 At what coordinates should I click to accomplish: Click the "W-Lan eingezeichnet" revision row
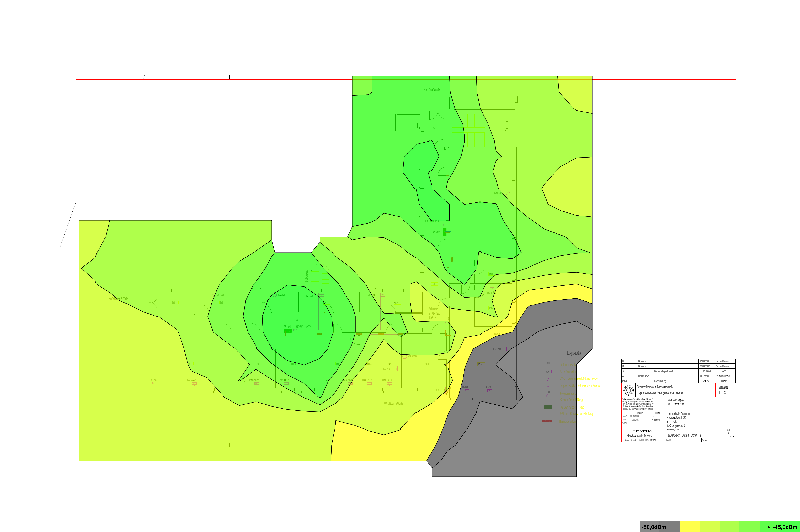[x=663, y=371]
